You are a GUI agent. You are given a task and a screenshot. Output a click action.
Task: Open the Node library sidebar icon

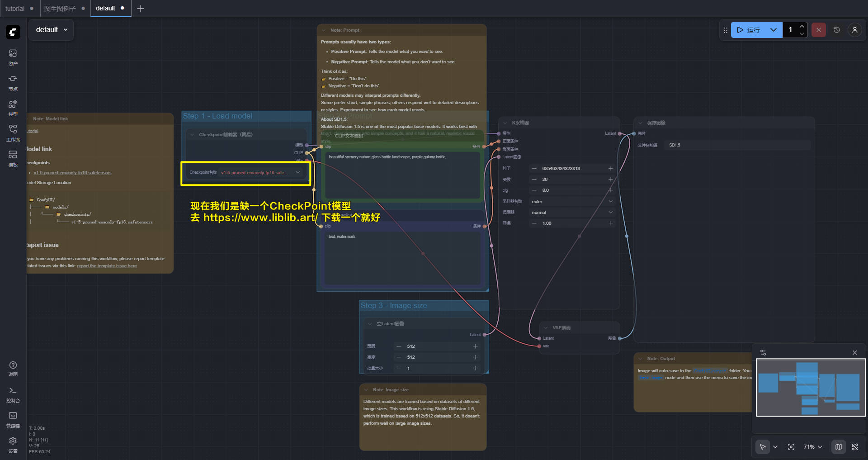[x=13, y=82]
